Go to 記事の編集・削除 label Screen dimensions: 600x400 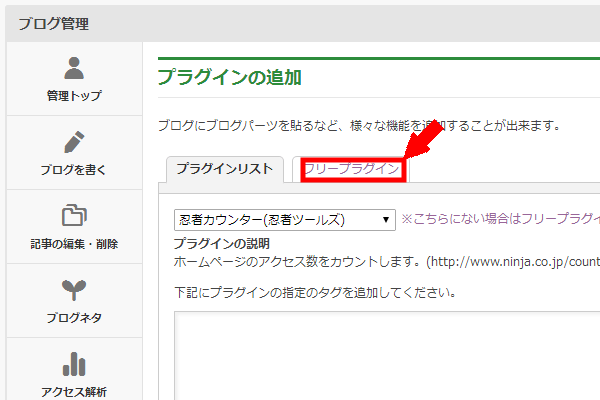pyautogui.click(x=74, y=244)
